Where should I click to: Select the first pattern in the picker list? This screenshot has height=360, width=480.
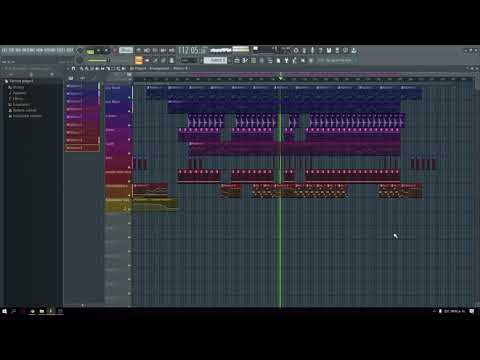tap(82, 86)
